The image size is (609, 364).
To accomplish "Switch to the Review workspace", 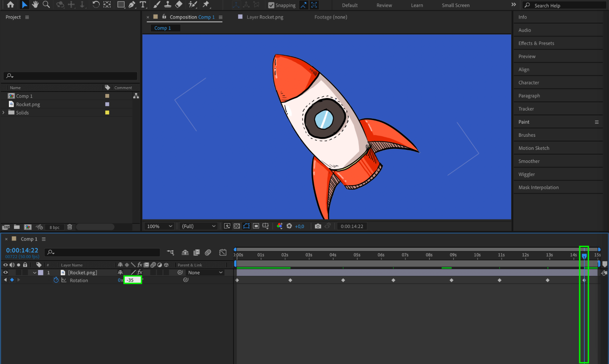I will pos(384,5).
